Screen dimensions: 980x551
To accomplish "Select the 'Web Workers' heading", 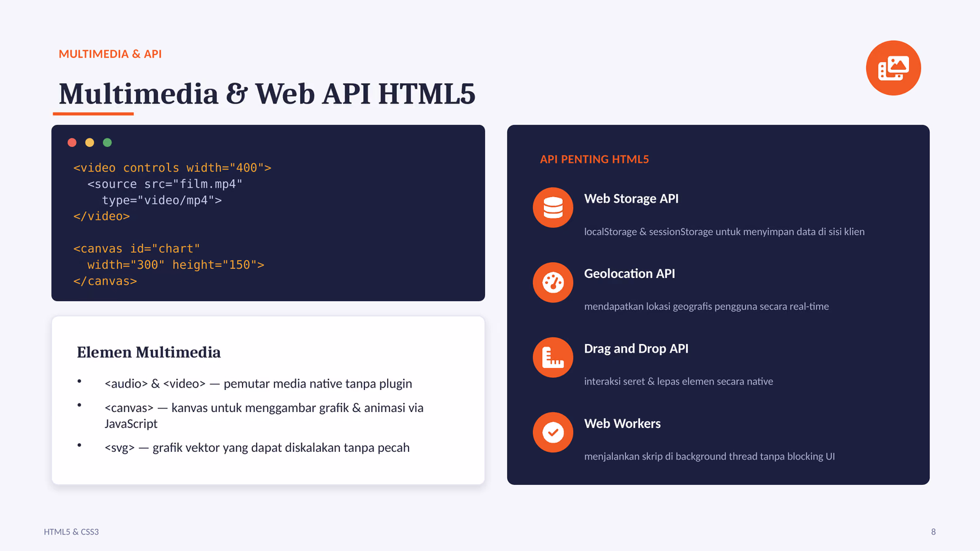I will [x=622, y=424].
